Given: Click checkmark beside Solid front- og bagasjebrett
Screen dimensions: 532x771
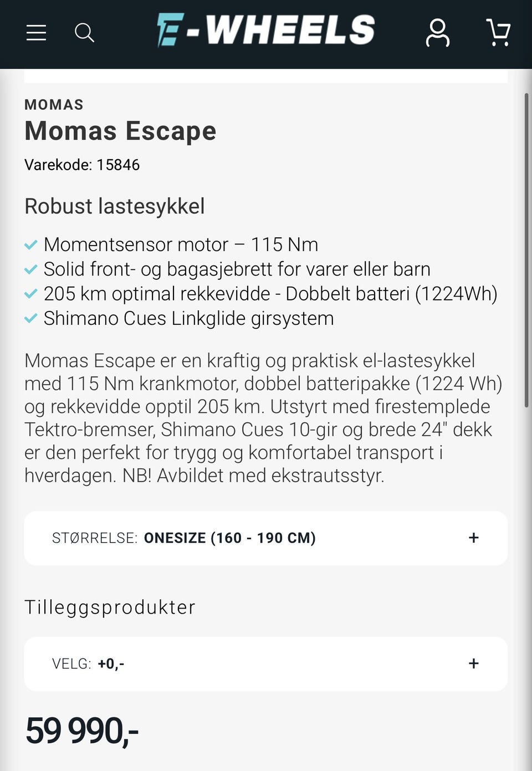Looking at the screenshot, I should click(x=31, y=269).
